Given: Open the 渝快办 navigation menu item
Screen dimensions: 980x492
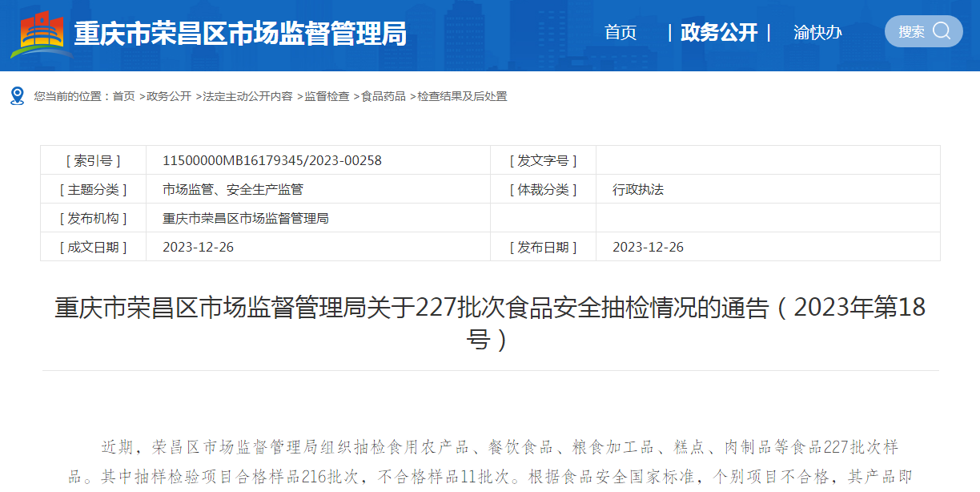Looking at the screenshot, I should click(x=817, y=32).
